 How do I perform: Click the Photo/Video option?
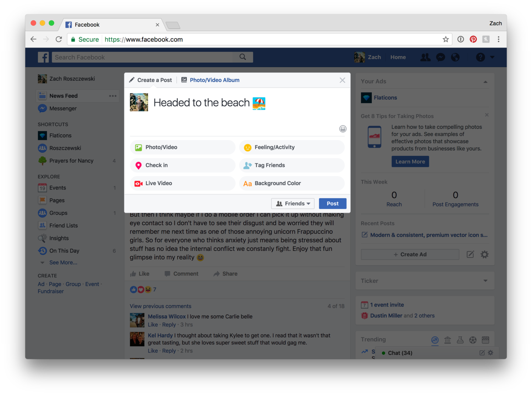tap(183, 147)
